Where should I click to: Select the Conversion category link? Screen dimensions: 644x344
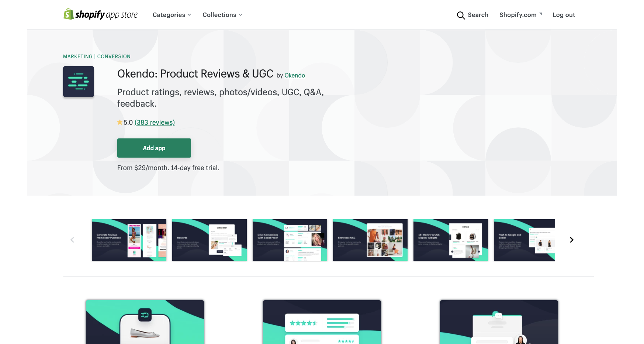tap(114, 56)
